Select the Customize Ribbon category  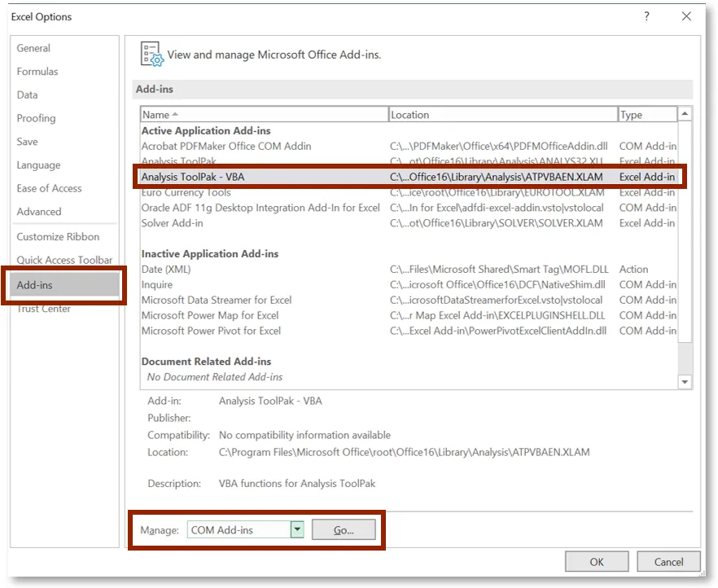coord(58,237)
